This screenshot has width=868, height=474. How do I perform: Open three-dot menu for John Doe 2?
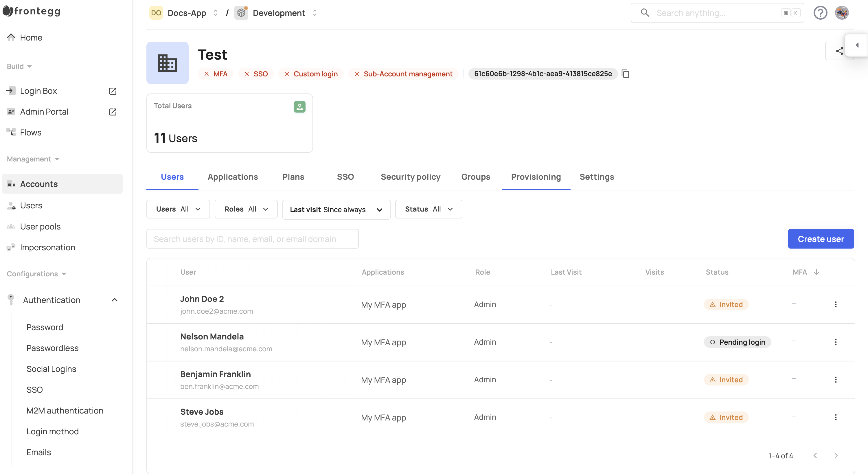pyautogui.click(x=836, y=304)
